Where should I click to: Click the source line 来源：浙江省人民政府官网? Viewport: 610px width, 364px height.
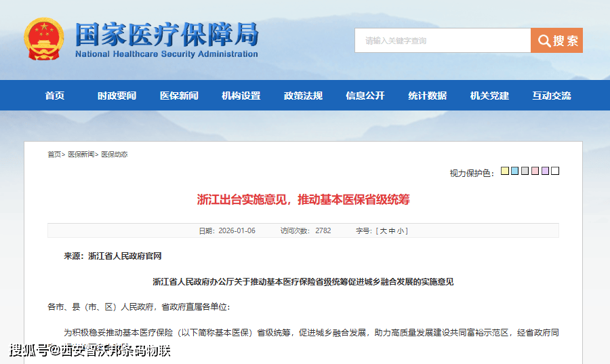[113, 256]
